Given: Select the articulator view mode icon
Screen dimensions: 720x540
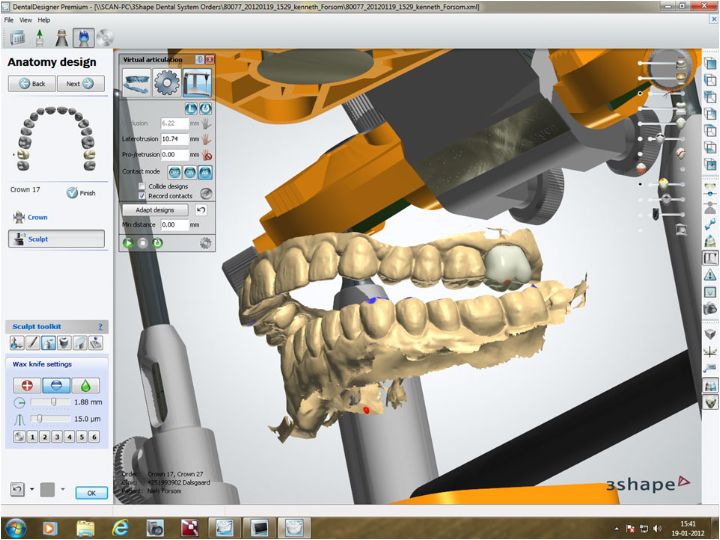Looking at the screenshot, I should [197, 82].
